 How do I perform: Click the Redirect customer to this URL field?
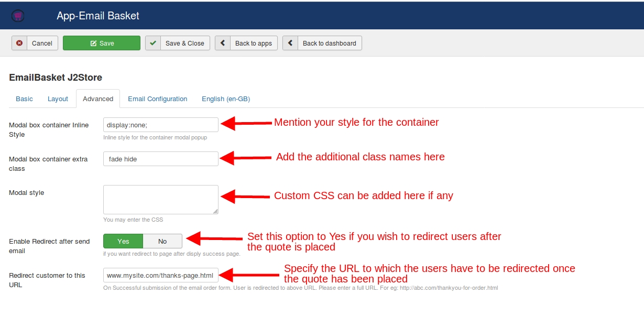(160, 275)
